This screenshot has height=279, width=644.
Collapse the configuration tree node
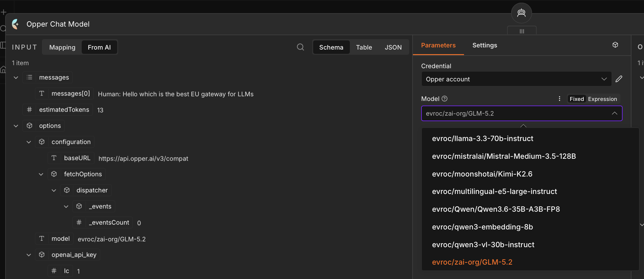[29, 142]
